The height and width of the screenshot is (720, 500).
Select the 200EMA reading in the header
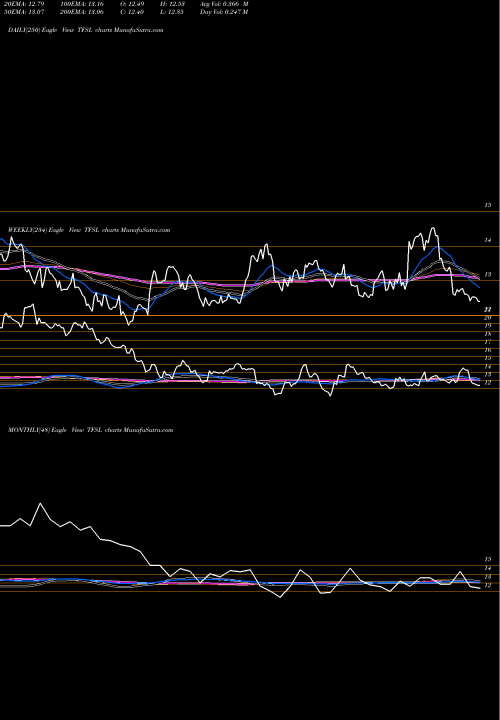coord(81,12)
